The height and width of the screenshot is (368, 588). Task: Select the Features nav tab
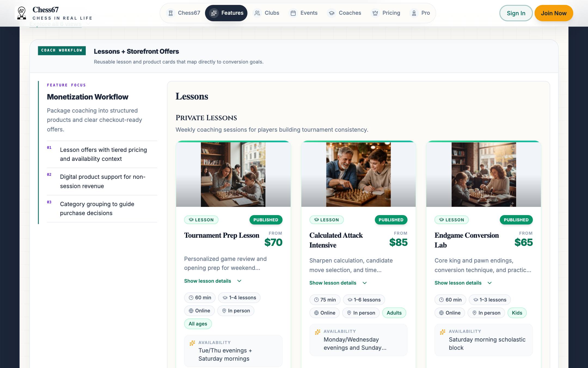point(226,13)
